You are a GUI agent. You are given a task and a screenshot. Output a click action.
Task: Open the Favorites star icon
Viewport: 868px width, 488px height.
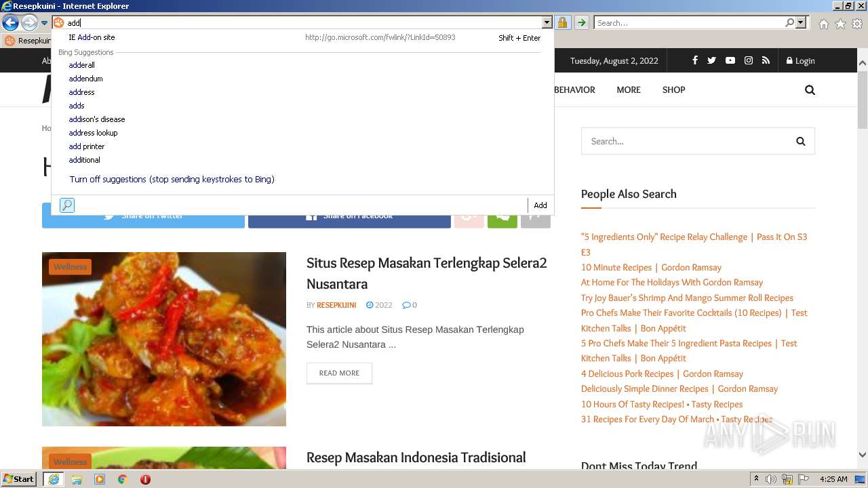(840, 24)
